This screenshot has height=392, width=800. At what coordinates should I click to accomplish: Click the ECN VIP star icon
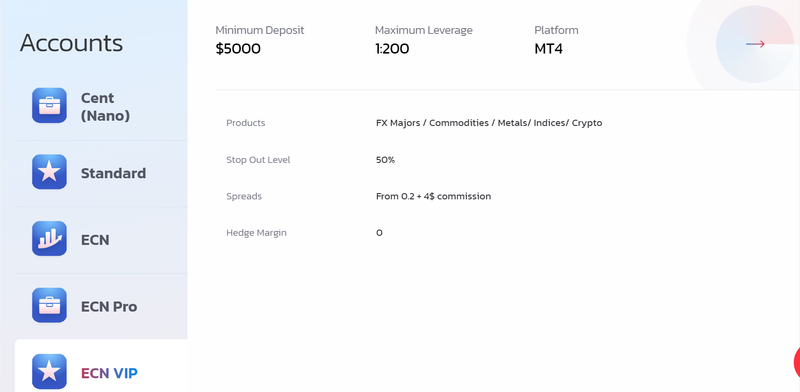point(49,372)
